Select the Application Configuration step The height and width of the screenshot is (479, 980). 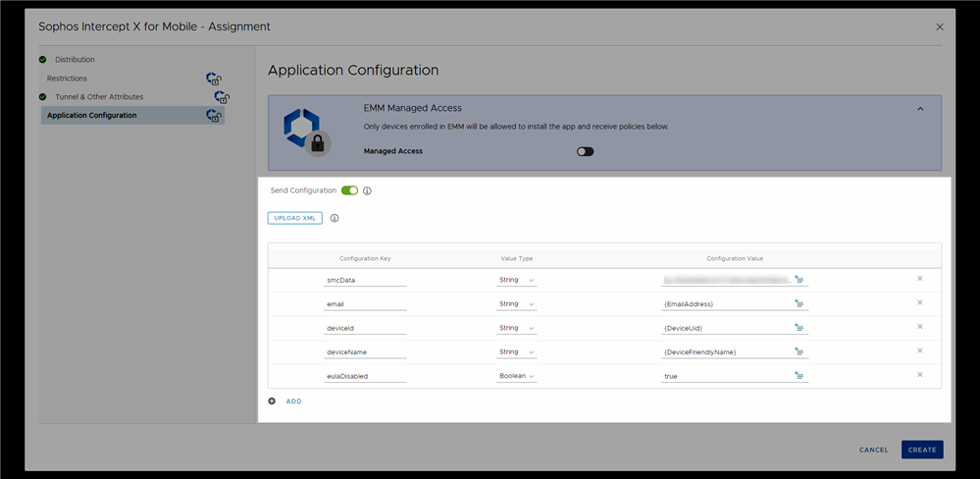132,116
